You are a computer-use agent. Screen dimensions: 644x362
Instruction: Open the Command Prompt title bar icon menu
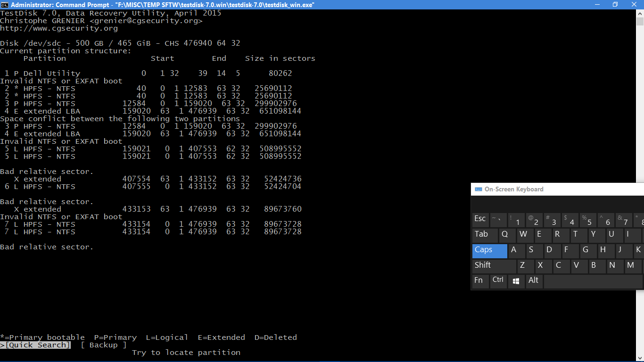click(5, 5)
